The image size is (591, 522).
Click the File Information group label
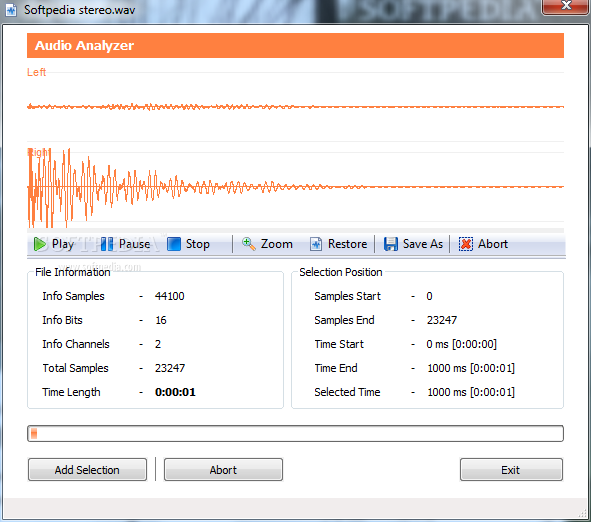(x=73, y=272)
